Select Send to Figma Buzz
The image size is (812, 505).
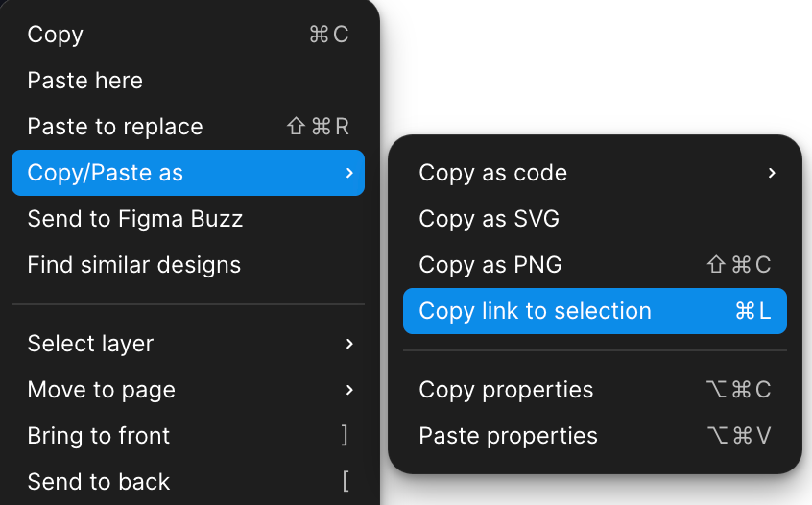188,219
